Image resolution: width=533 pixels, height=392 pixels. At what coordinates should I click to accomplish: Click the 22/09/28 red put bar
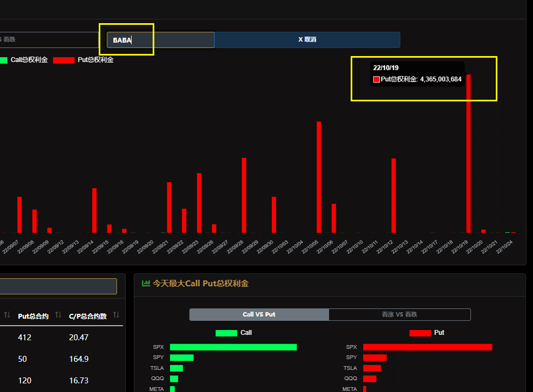click(244, 195)
